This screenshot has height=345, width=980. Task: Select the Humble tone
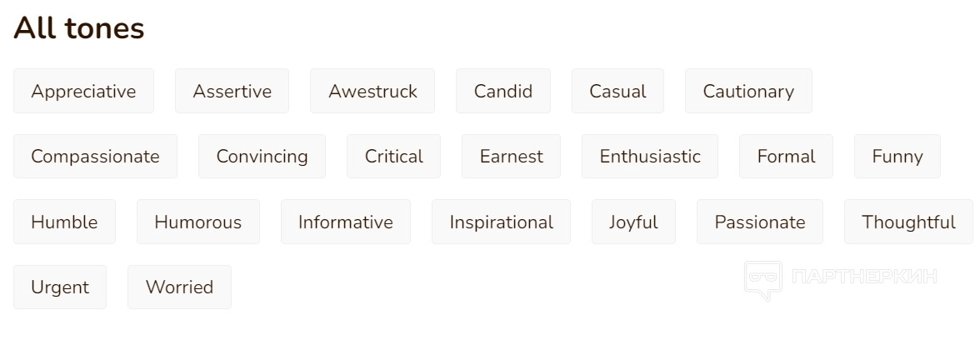(64, 222)
